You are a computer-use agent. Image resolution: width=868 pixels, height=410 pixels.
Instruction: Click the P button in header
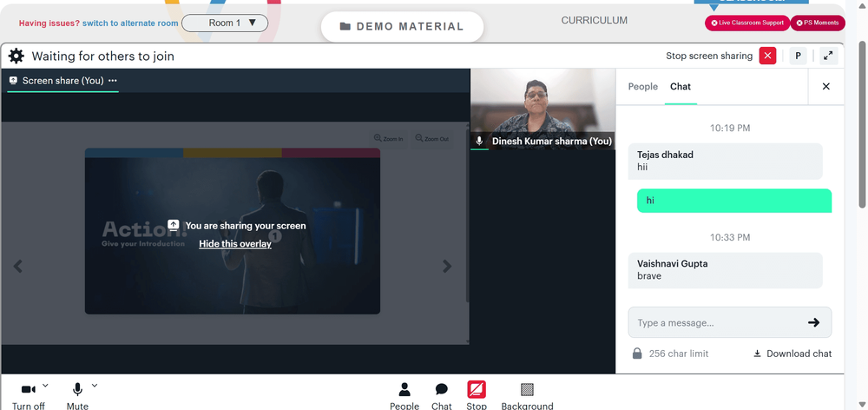point(798,56)
